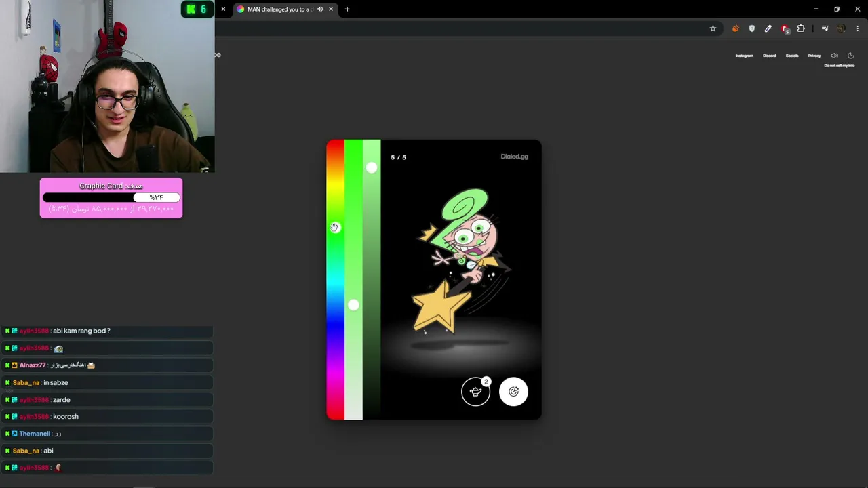Open the Discord link

769,56
